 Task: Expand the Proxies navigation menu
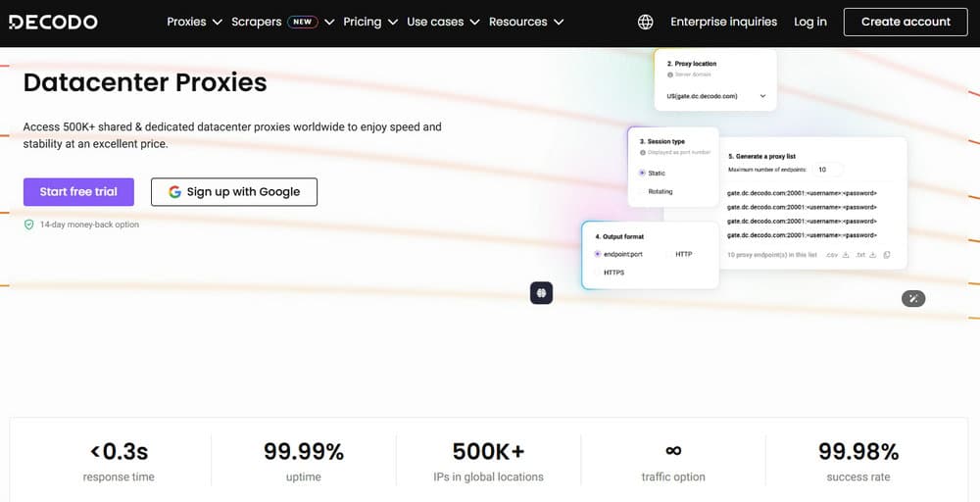click(194, 22)
